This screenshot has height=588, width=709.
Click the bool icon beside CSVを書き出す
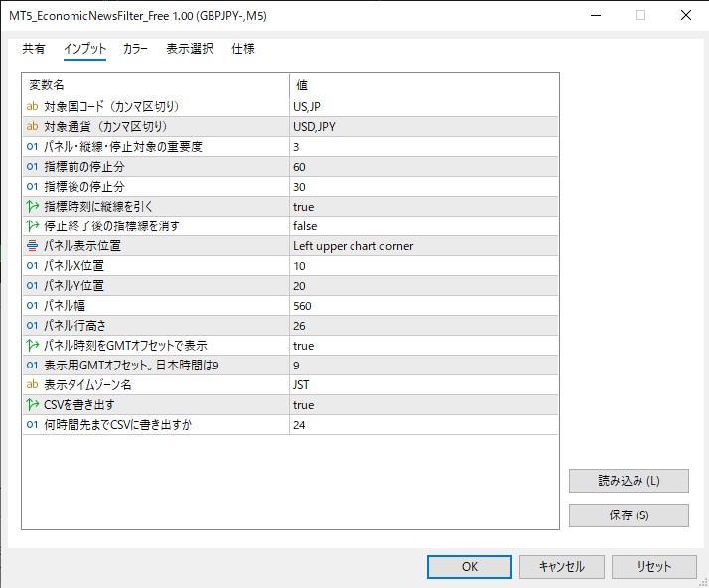pos(33,405)
